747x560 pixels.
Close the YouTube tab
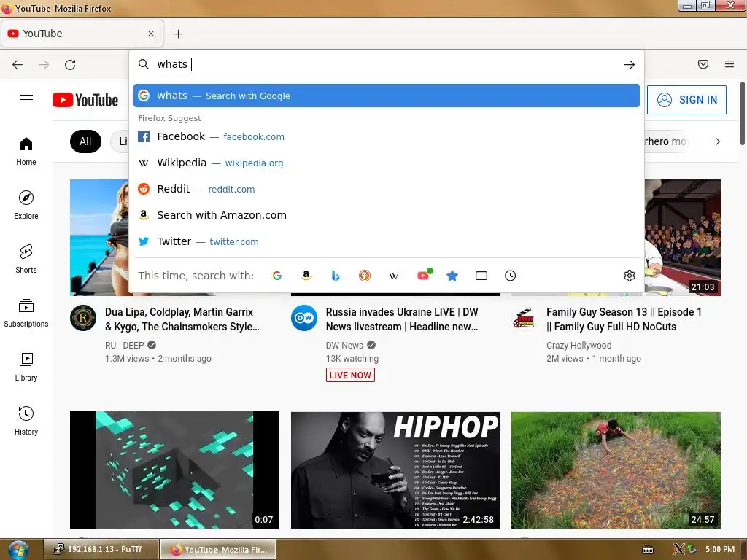151,34
